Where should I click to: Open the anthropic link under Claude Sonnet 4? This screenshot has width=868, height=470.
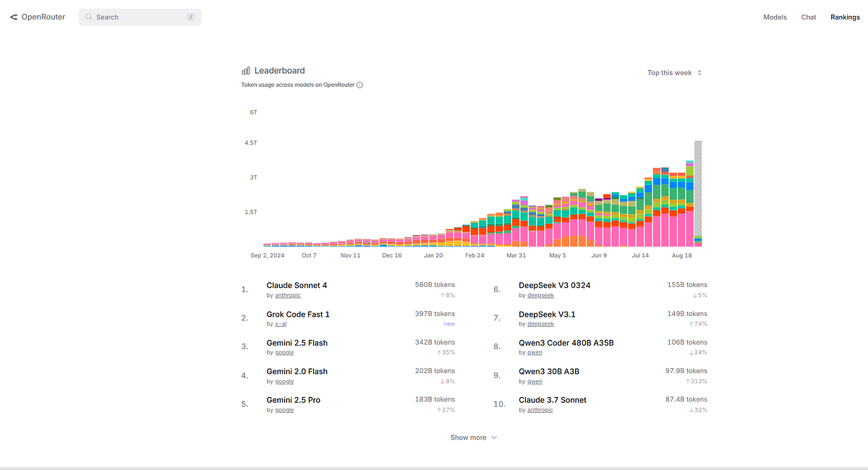click(x=287, y=295)
